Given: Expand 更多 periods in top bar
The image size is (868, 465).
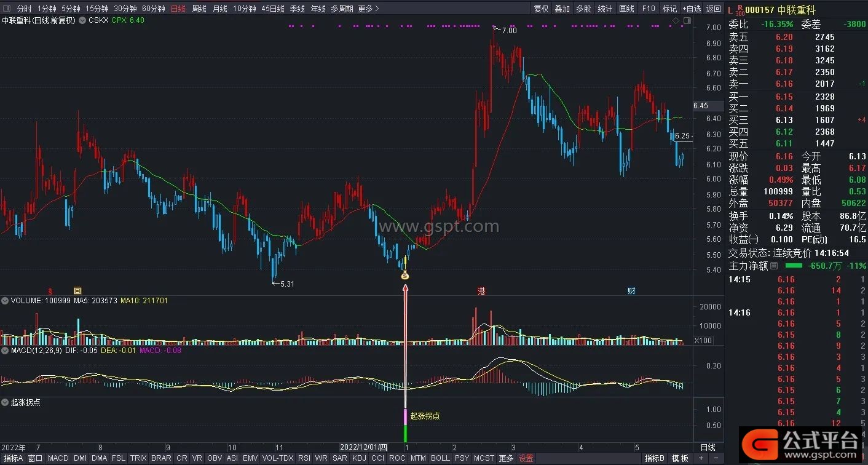Looking at the screenshot, I should 368,9.
